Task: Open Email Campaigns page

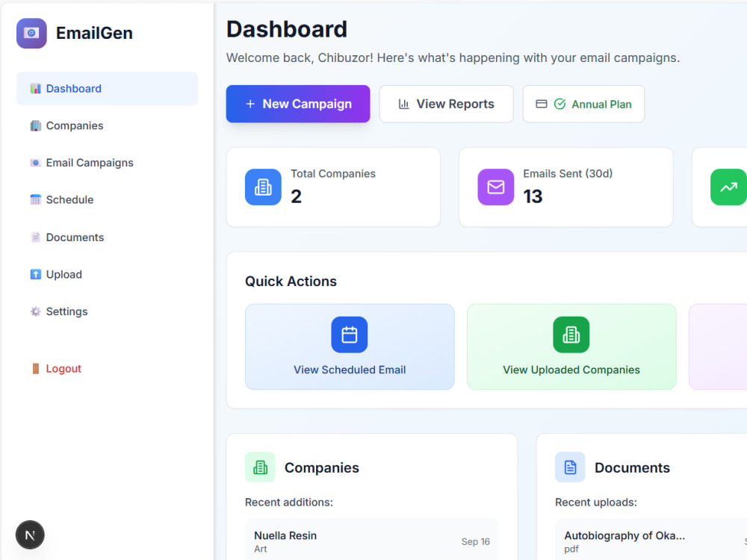Action: pos(107,163)
